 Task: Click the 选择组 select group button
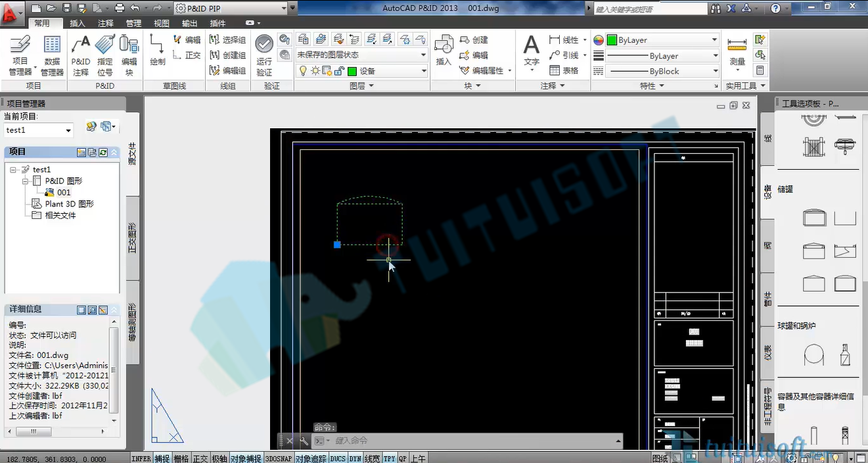pos(227,39)
